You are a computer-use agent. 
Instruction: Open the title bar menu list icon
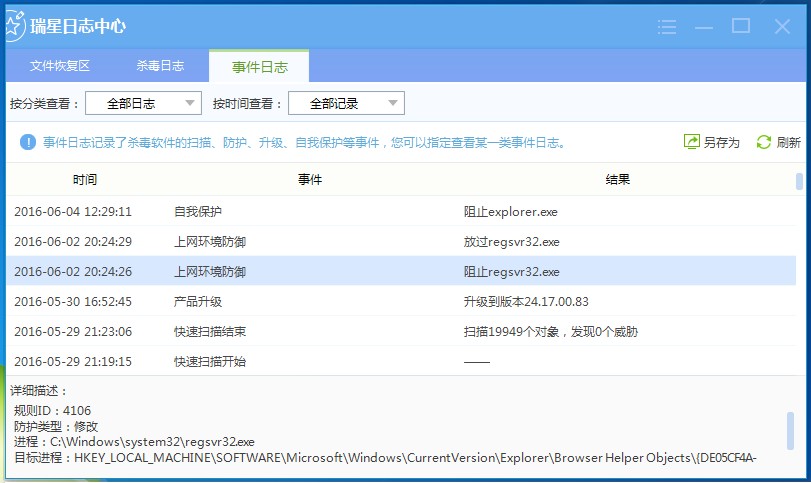pyautogui.click(x=667, y=26)
